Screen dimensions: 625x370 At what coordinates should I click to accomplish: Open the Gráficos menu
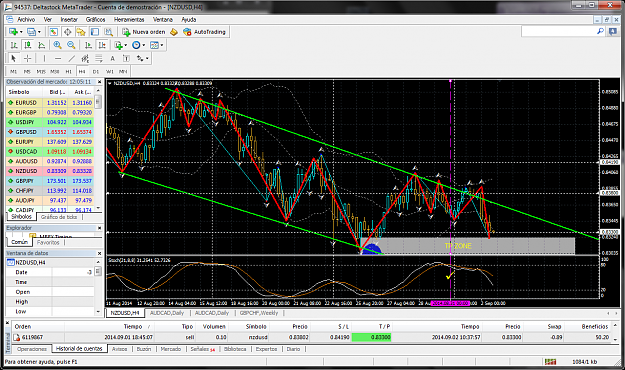pos(96,20)
